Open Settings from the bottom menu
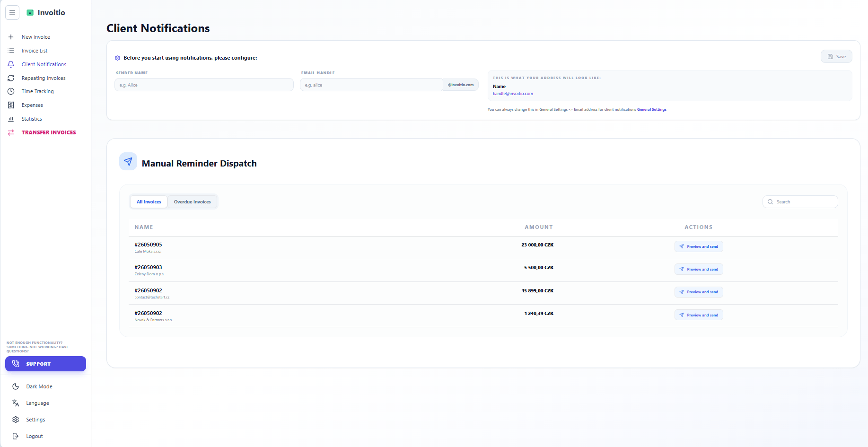The image size is (868, 447). [35, 420]
